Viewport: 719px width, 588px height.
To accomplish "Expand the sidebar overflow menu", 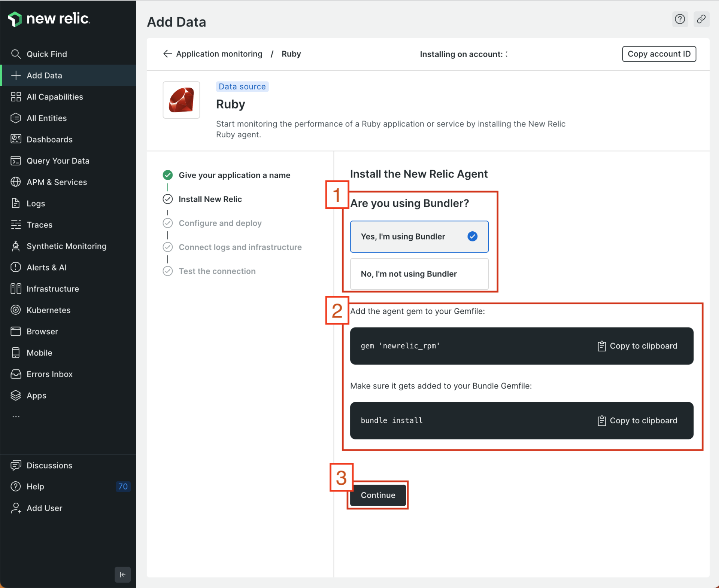I will [16, 416].
